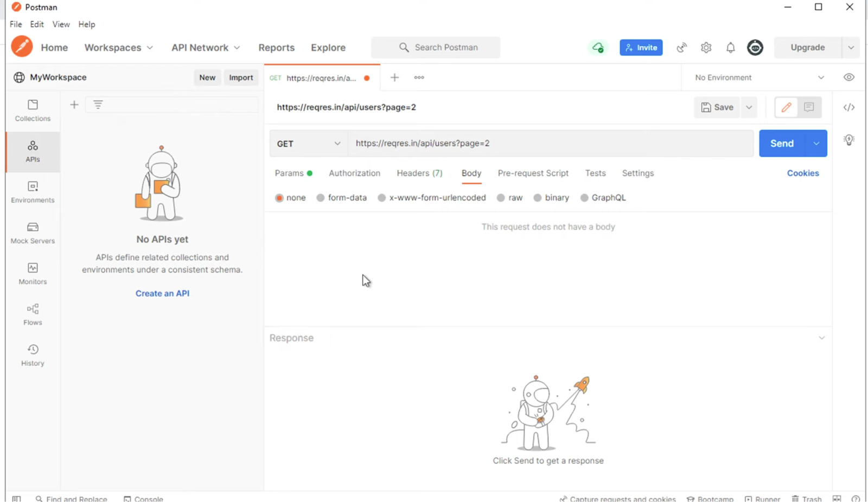Screen dimensions: 868x502
Task: Click the Save button
Action: coord(717,107)
